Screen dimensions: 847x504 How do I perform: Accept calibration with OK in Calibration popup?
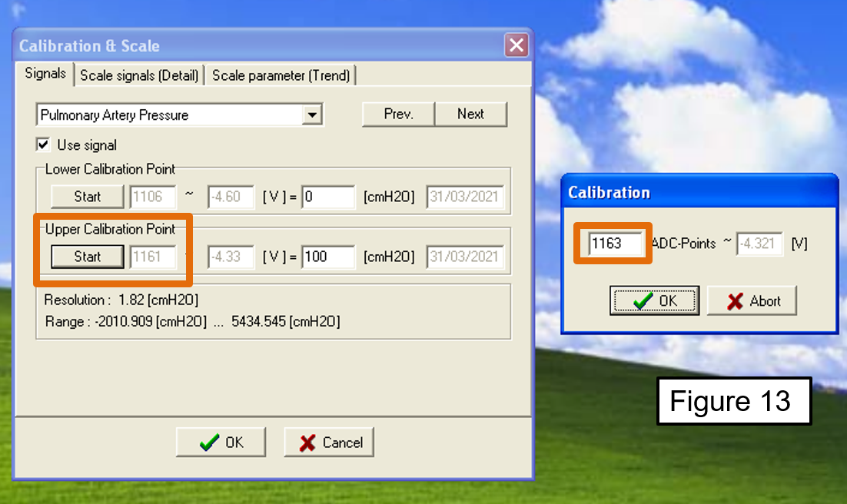[654, 300]
